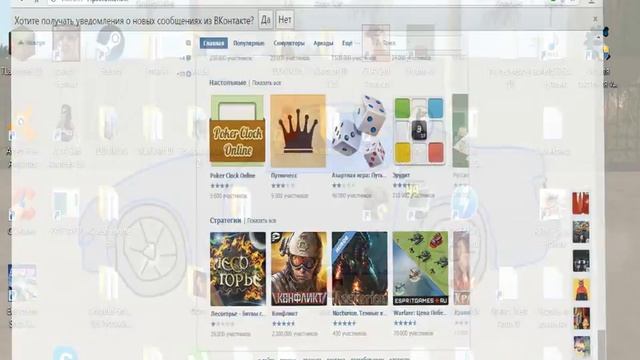The width and height of the screenshot is (640, 360).
Task: Click participant count under Лесогорье
Action: 230,334
